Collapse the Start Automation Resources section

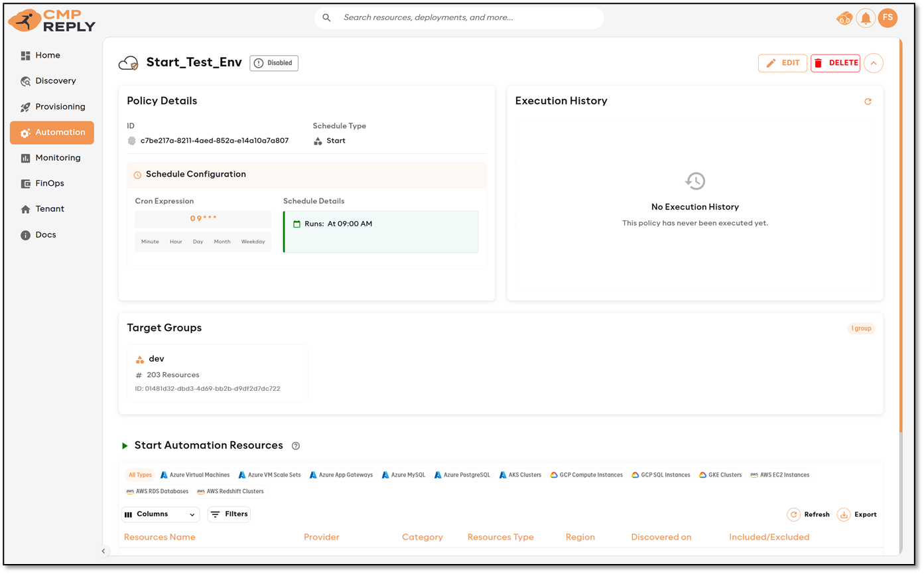pos(125,446)
